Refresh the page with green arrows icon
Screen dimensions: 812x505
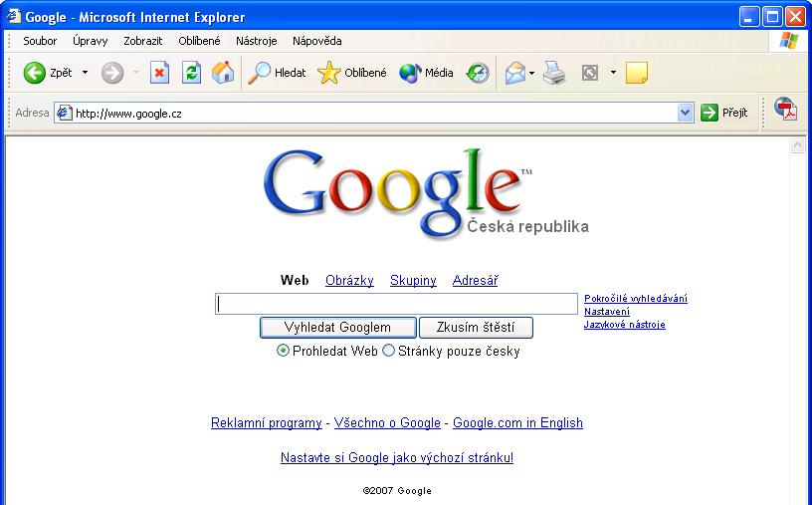coord(191,73)
